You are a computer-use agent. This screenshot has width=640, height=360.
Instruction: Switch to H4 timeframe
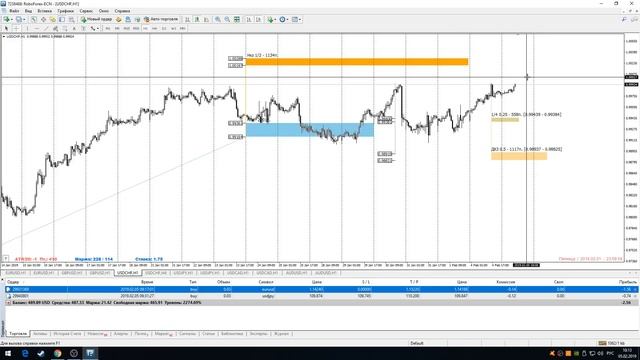click(x=155, y=29)
